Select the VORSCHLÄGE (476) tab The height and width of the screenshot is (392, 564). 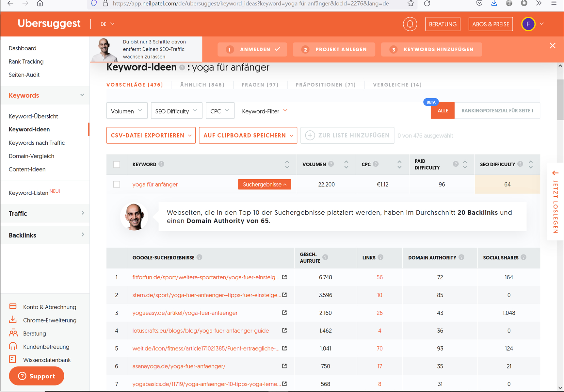[x=135, y=85]
